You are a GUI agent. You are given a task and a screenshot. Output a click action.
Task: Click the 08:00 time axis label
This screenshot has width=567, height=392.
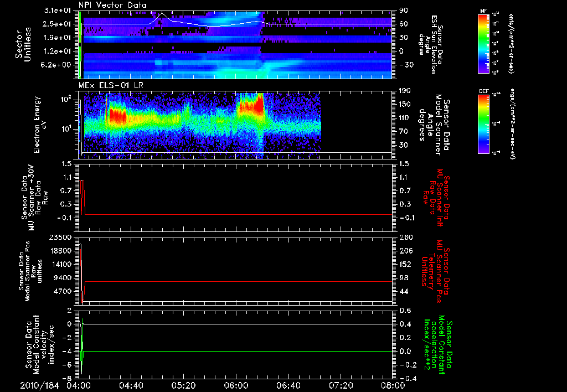click(x=394, y=385)
